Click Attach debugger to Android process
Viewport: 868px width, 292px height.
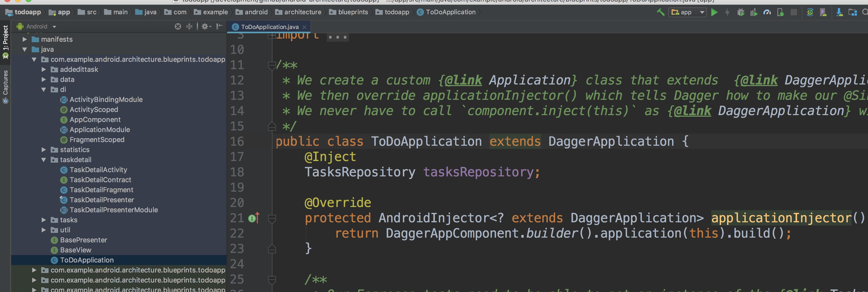780,12
